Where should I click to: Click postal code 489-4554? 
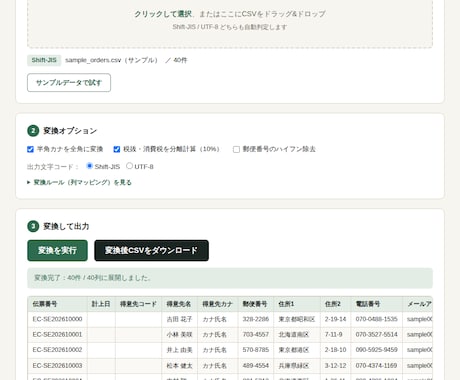256,366
